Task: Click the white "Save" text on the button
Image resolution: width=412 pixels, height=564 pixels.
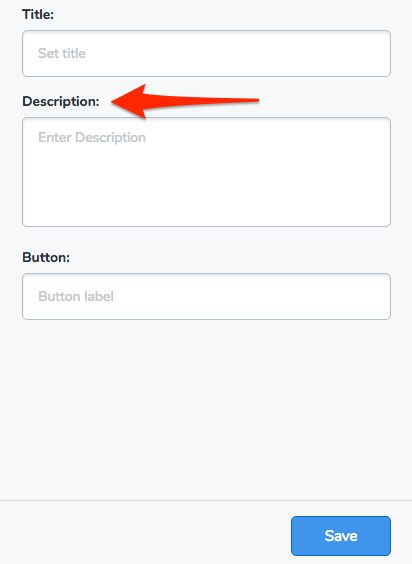Action: click(341, 536)
